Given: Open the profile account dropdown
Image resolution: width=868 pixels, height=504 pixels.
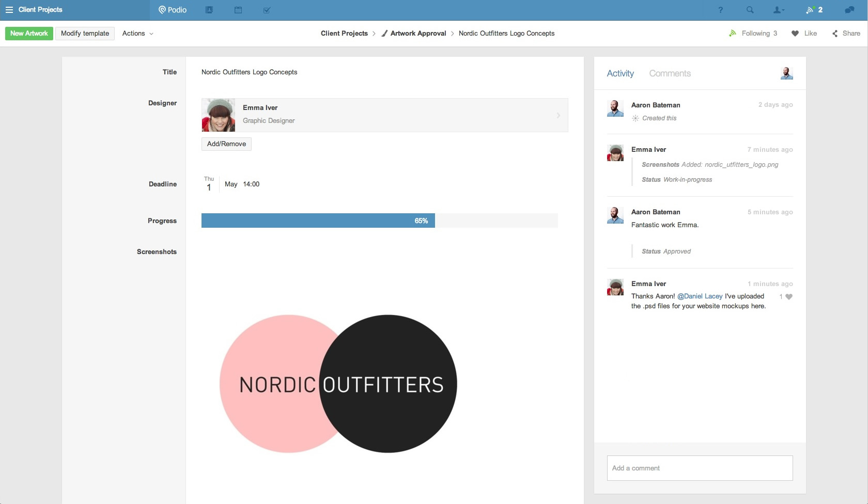Looking at the screenshot, I should coord(778,10).
